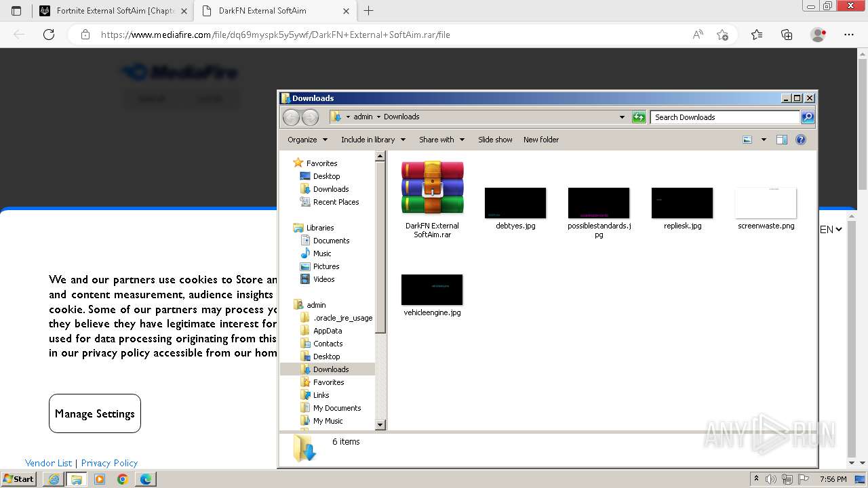
Task: Select the admin user folder
Action: pyautogui.click(x=316, y=305)
